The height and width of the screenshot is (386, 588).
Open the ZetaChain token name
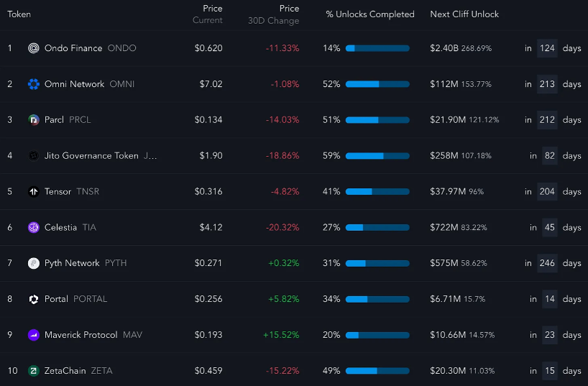[x=65, y=371]
